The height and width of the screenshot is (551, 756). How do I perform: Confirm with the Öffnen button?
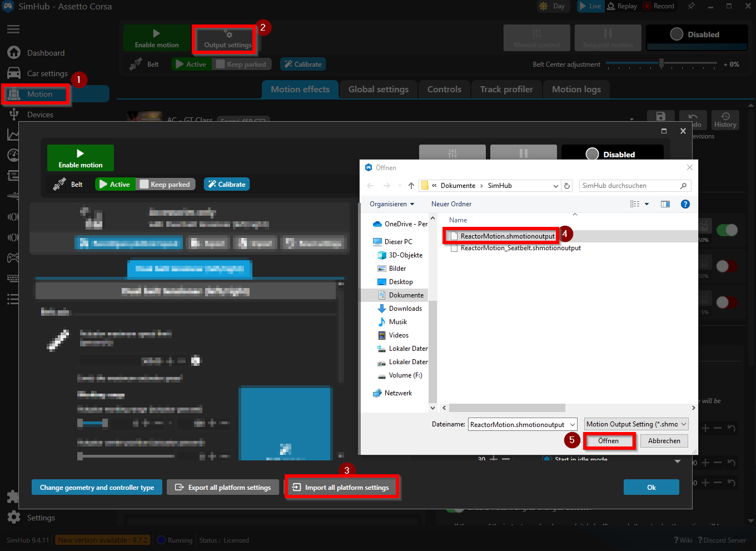[609, 440]
